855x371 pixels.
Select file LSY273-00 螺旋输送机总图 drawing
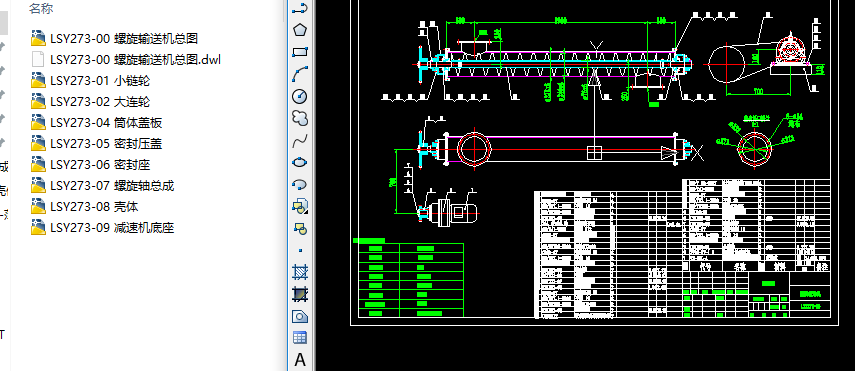(x=115, y=38)
